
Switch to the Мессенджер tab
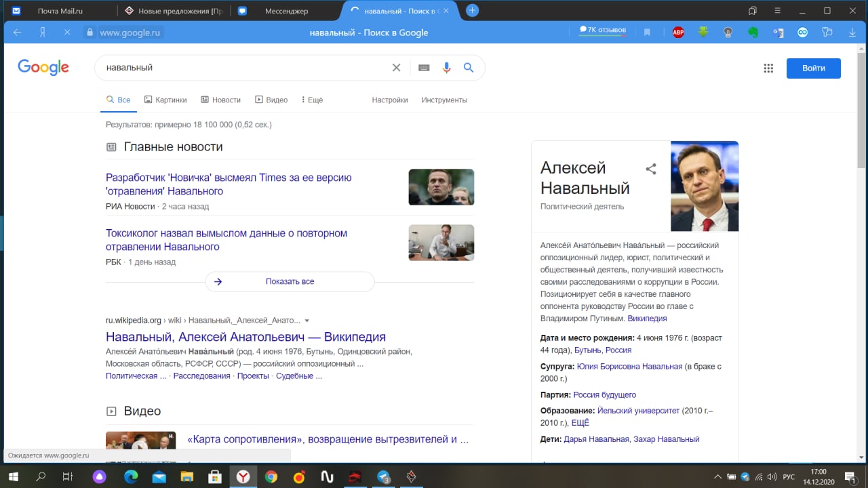(x=285, y=10)
